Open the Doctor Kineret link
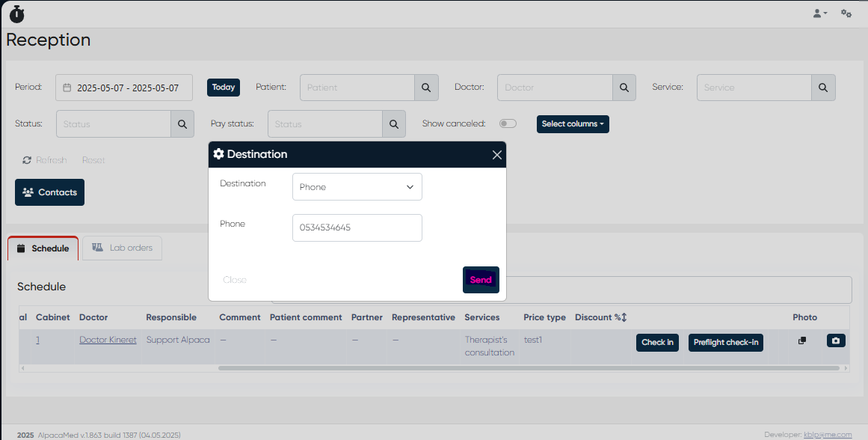868x440 pixels. pyautogui.click(x=108, y=340)
